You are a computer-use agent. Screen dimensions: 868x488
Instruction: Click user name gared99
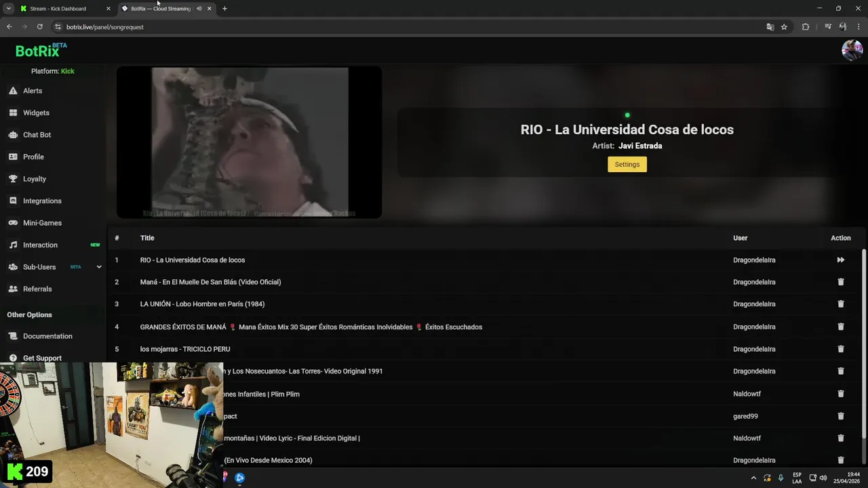[x=745, y=416]
